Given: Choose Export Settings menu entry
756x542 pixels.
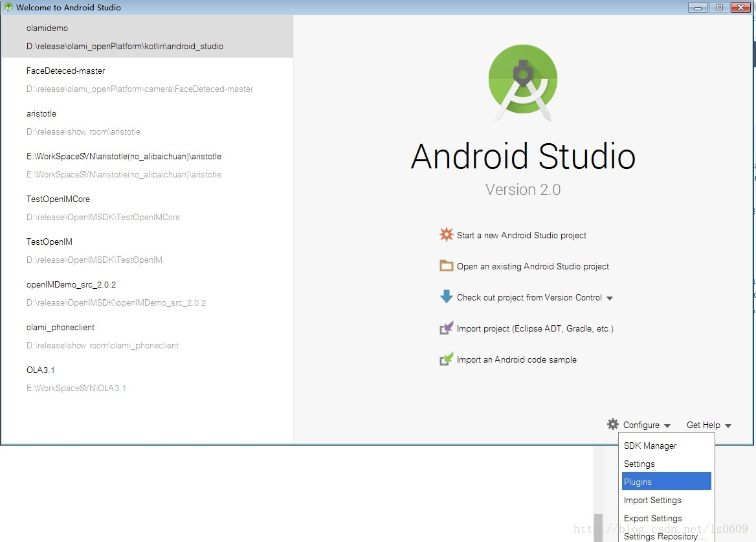Looking at the screenshot, I should pyautogui.click(x=666, y=518).
